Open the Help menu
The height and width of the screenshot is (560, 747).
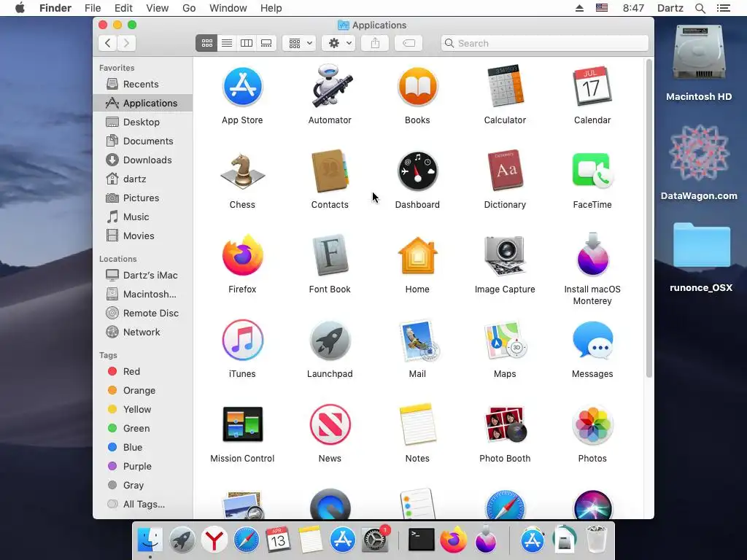[x=271, y=8]
